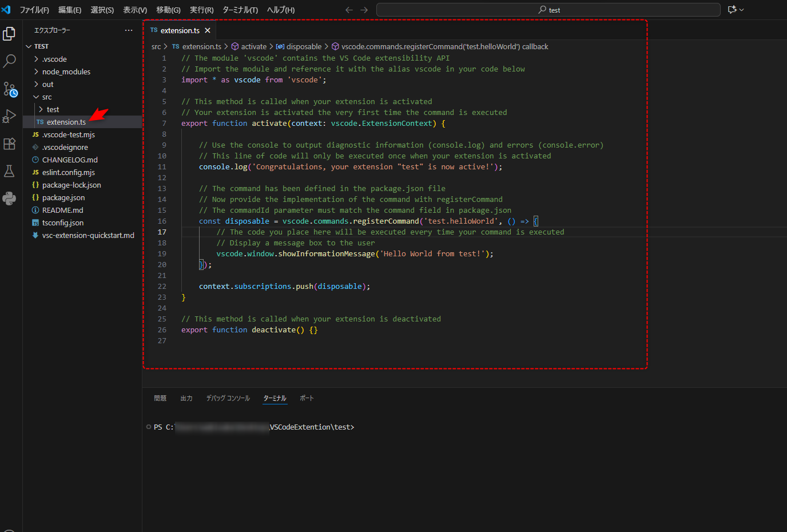This screenshot has width=787, height=532.
Task: Click the エクスプローラー panel title
Action: pos(52,30)
